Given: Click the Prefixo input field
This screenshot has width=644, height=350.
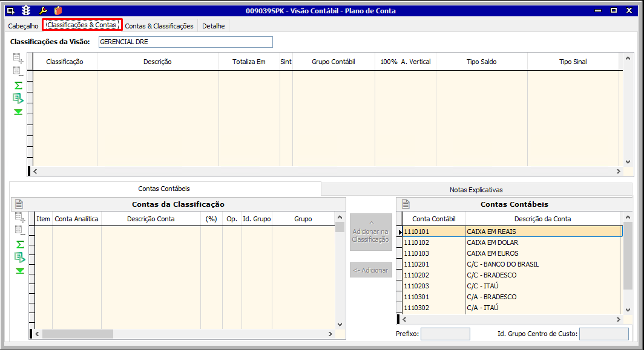Looking at the screenshot, I should tap(445, 334).
